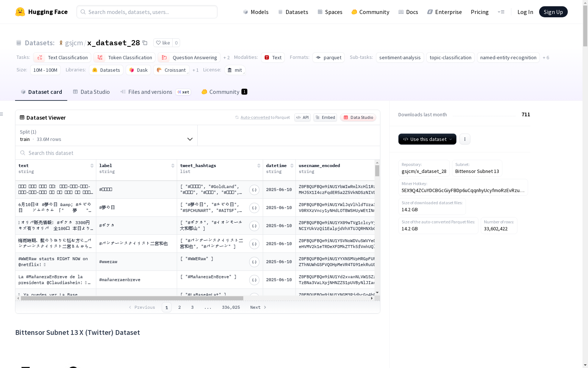Click the table's scroll-down arrow
Screen dimensions: 588x368
377,293
